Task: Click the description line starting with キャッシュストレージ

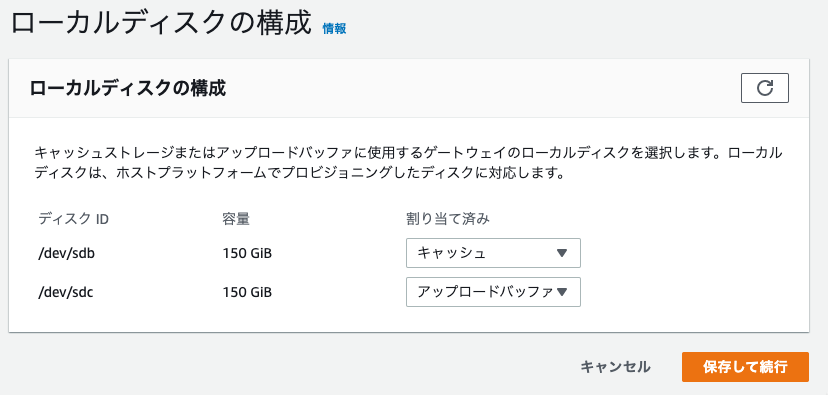Action: [x=408, y=154]
